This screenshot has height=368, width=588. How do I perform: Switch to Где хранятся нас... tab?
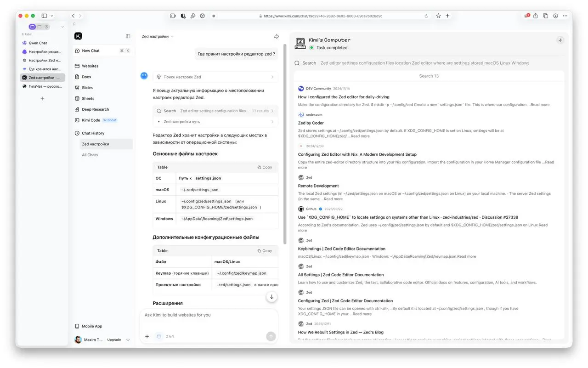tap(43, 69)
